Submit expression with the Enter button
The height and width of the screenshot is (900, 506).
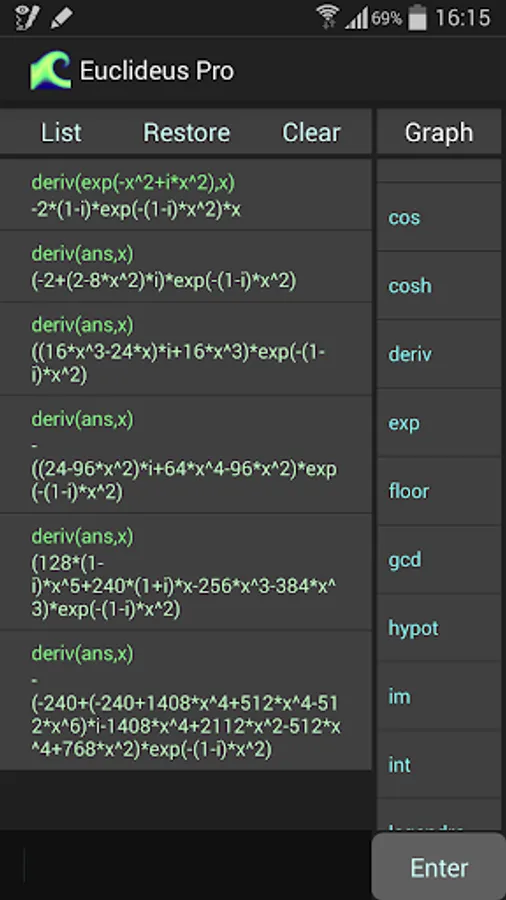[x=439, y=867]
